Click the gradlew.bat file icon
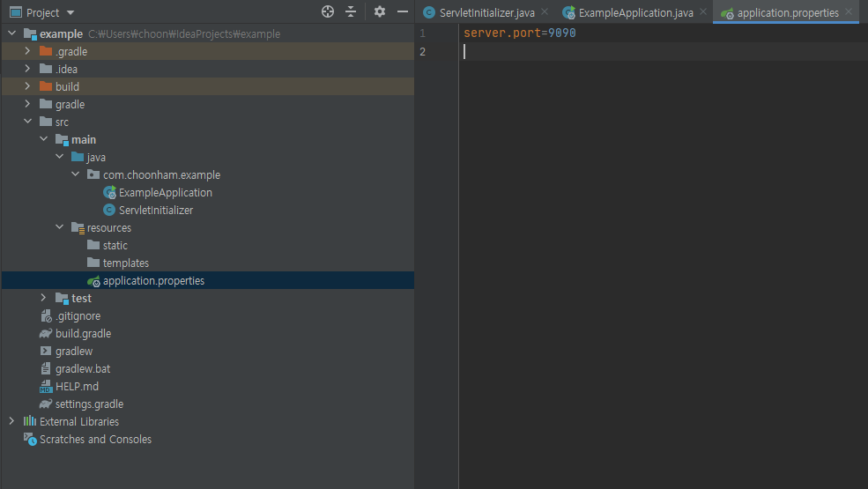 [46, 368]
